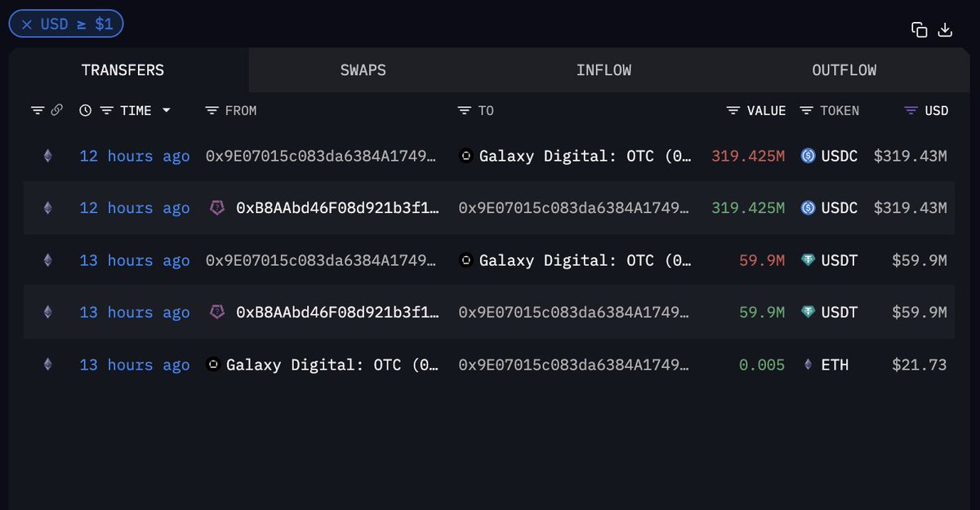The height and width of the screenshot is (510, 980).
Task: Open FROM address 0x9E07015c in first row
Action: tap(323, 156)
